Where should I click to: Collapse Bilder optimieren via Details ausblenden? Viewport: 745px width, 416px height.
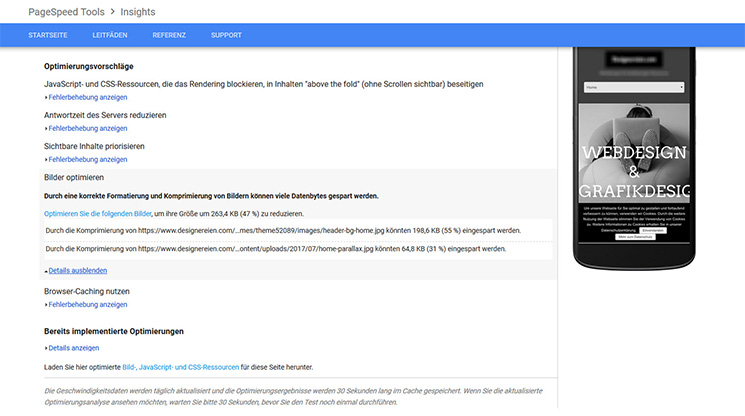pyautogui.click(x=77, y=271)
